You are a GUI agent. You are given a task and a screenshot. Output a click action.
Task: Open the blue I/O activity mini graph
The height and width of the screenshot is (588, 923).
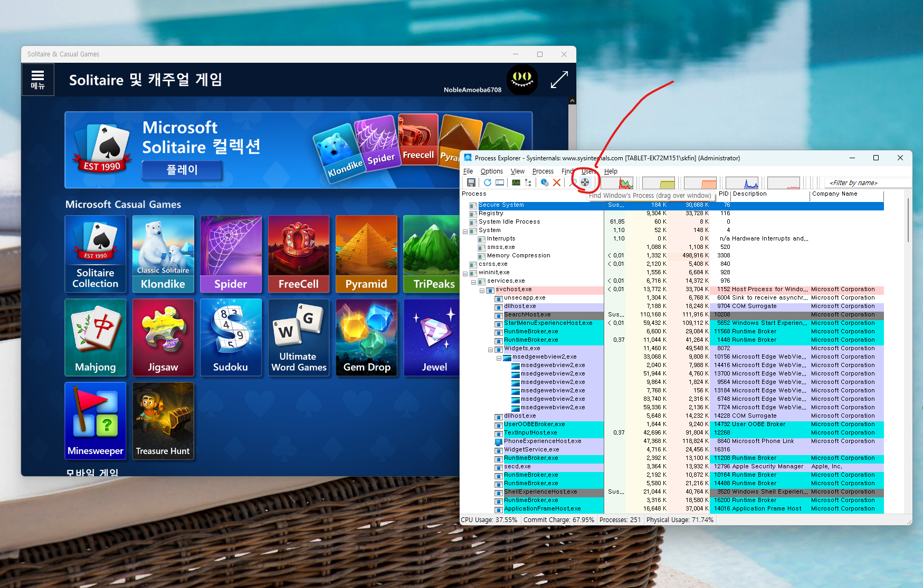(x=742, y=183)
